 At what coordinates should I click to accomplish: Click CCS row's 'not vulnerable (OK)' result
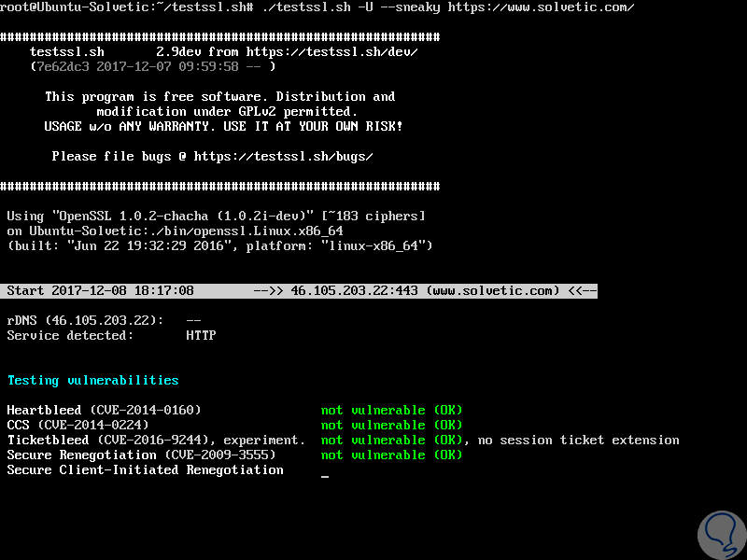click(x=391, y=426)
